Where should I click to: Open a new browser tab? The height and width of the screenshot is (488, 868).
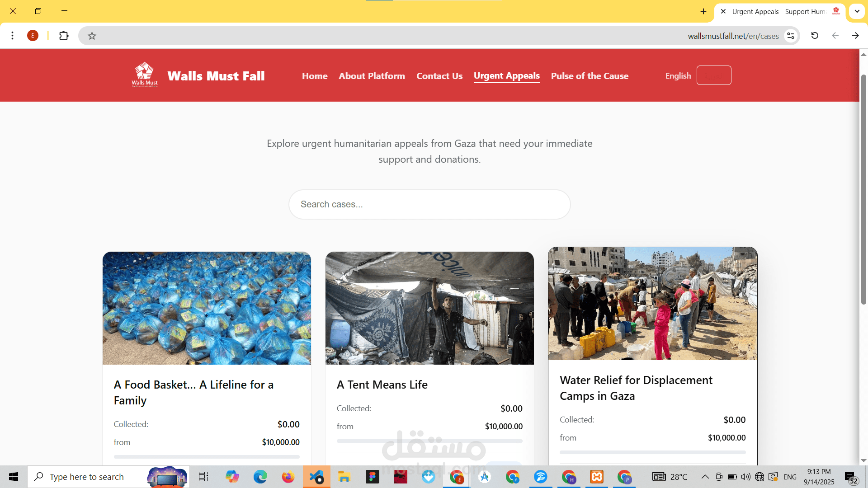(703, 11)
